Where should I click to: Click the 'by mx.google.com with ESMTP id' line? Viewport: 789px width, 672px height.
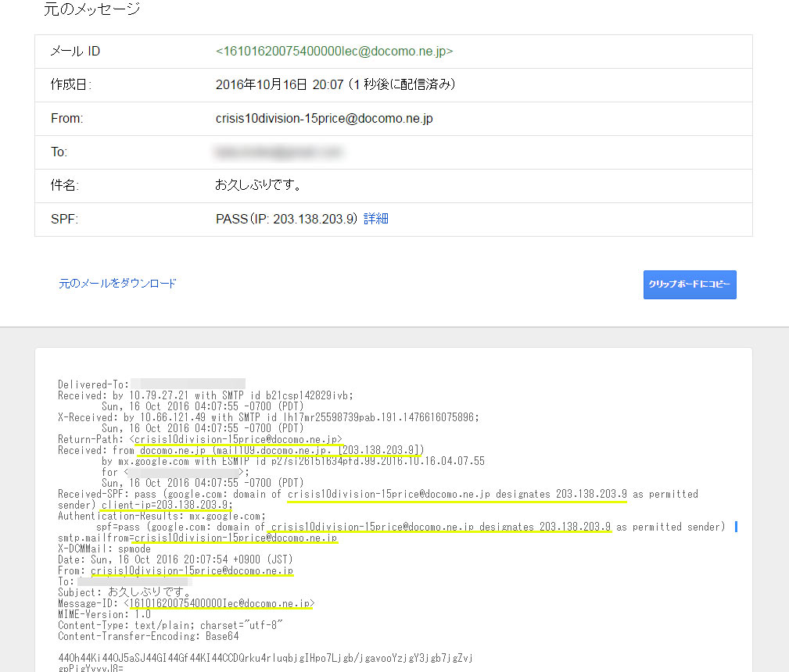pyautogui.click(x=293, y=461)
